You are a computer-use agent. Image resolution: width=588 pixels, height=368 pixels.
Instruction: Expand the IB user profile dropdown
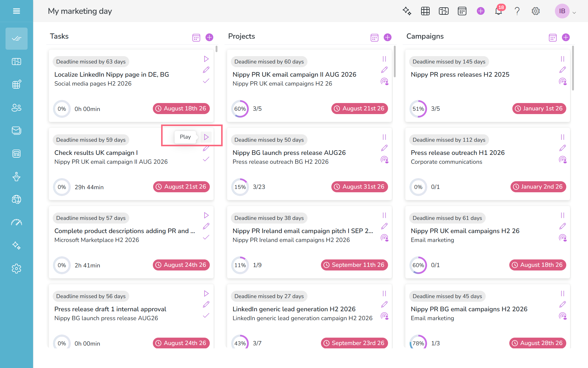(574, 13)
